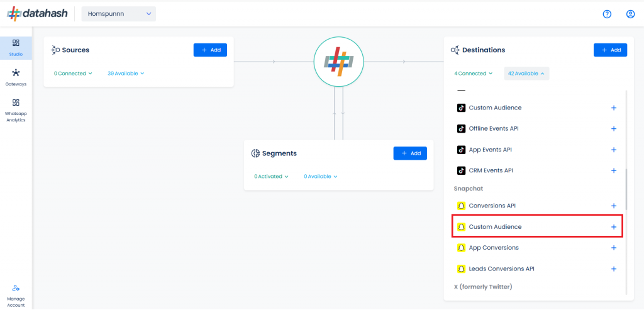Viewport: 644px width, 310px height.
Task: Add Snapchat Custom Audience with plus icon
Action: [614, 226]
